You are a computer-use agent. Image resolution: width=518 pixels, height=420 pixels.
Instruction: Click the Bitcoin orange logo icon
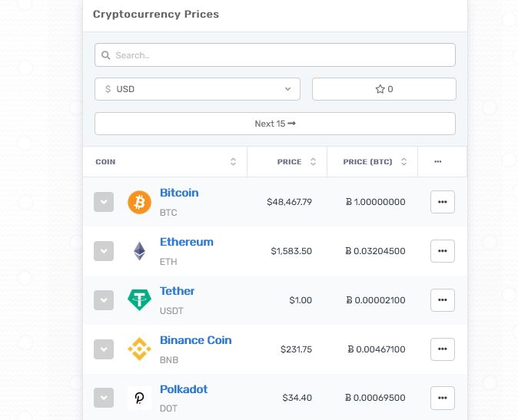click(x=139, y=202)
